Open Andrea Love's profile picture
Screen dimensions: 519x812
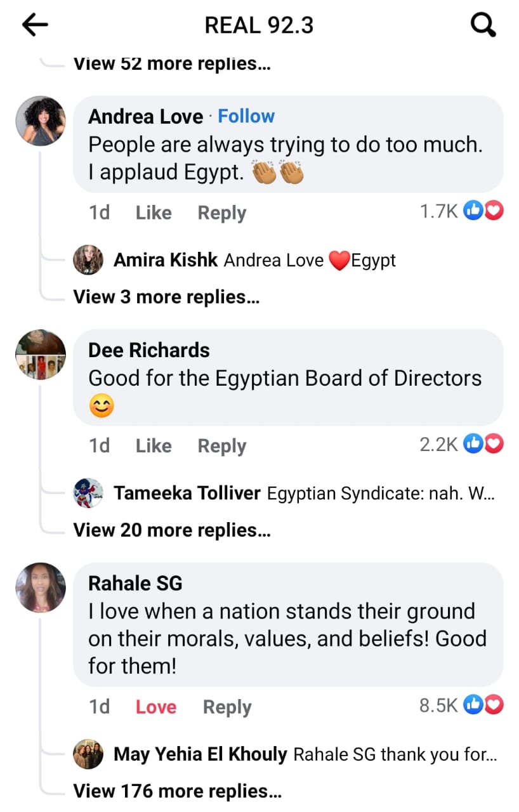click(41, 121)
